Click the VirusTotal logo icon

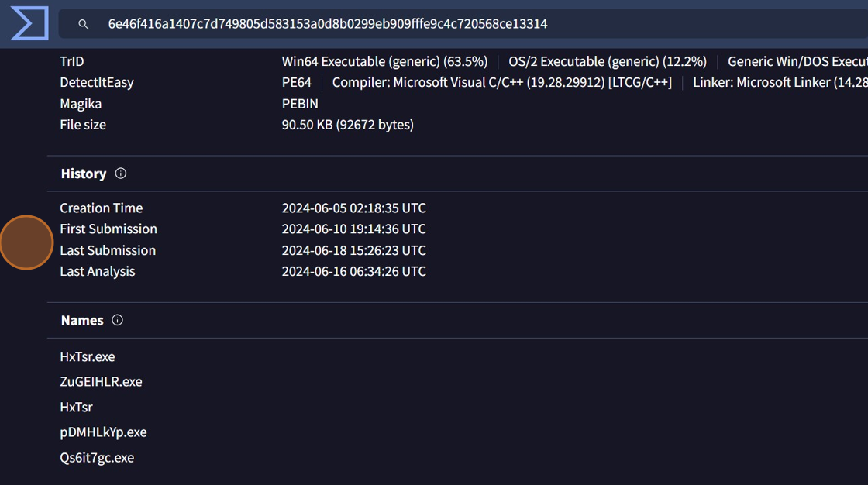pos(29,24)
